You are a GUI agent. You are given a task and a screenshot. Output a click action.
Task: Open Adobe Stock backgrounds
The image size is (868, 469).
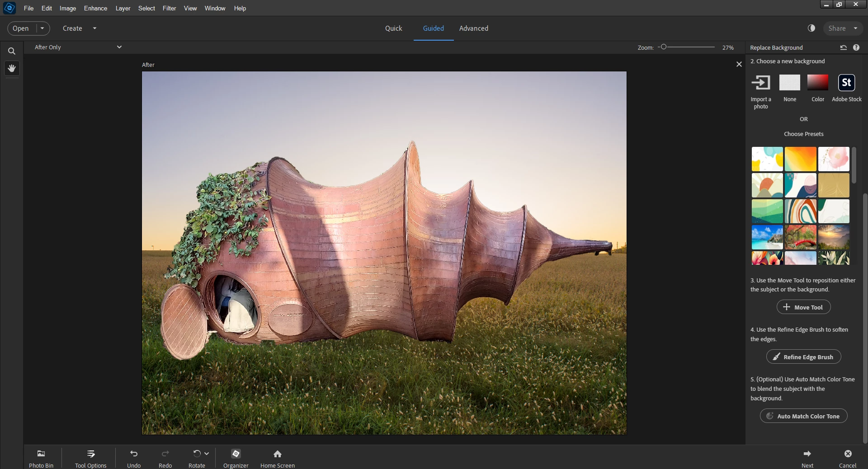(846, 83)
